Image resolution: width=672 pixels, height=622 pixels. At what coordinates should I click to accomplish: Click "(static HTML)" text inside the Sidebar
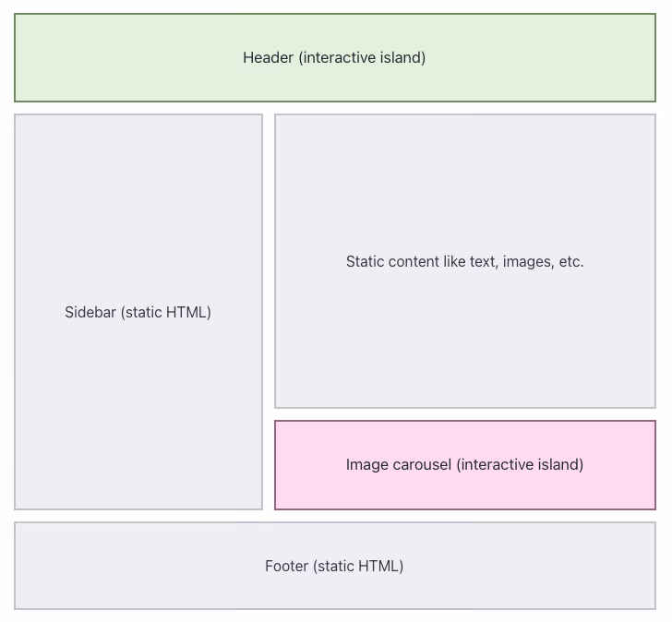[x=166, y=312]
